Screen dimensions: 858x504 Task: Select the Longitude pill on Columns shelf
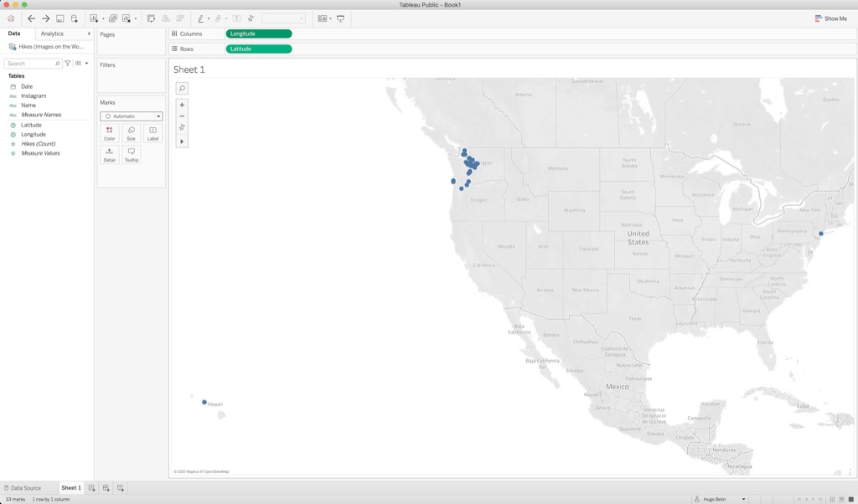pyautogui.click(x=257, y=33)
